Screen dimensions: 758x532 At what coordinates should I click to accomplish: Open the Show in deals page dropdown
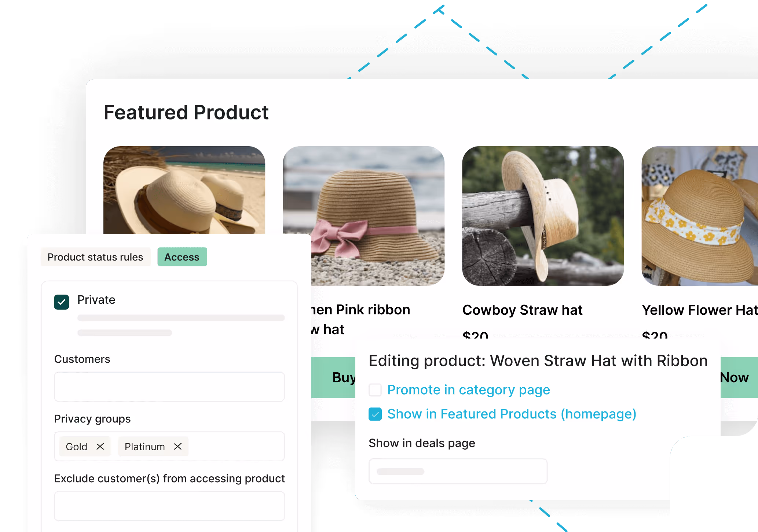458,471
